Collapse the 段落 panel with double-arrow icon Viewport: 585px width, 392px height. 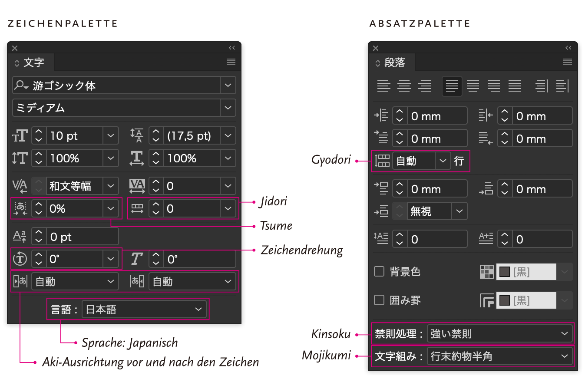click(568, 48)
